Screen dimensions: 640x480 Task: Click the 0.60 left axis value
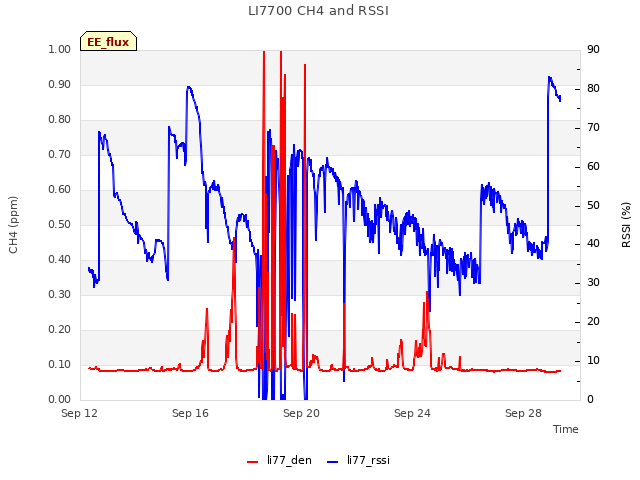[x=60, y=189]
